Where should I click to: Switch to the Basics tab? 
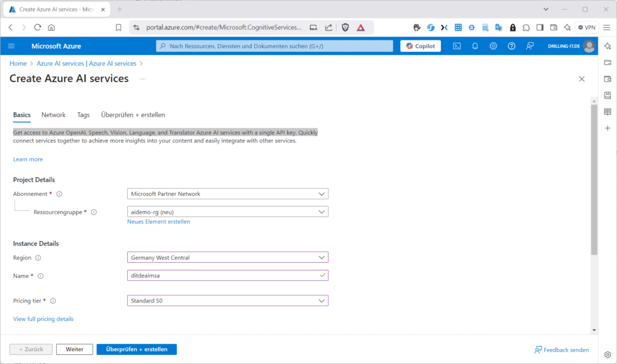(x=22, y=115)
